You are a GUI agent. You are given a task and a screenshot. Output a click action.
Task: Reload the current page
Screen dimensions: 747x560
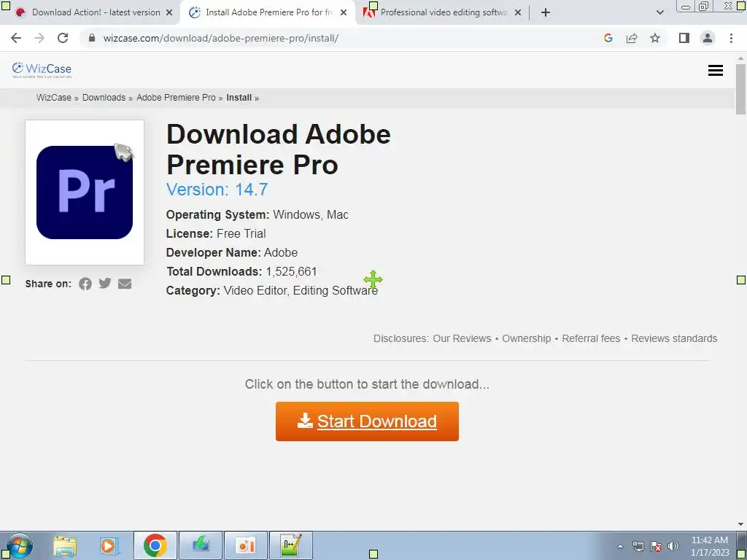63,38
